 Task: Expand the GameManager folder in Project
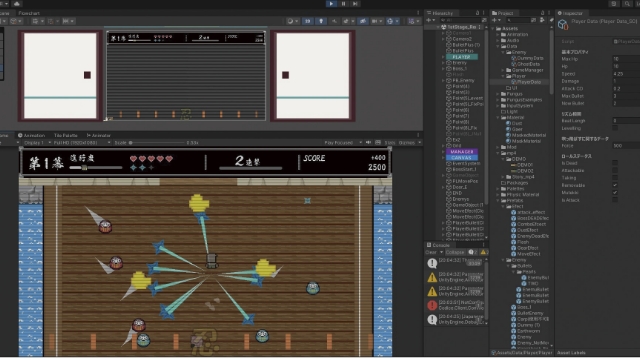tap(503, 70)
